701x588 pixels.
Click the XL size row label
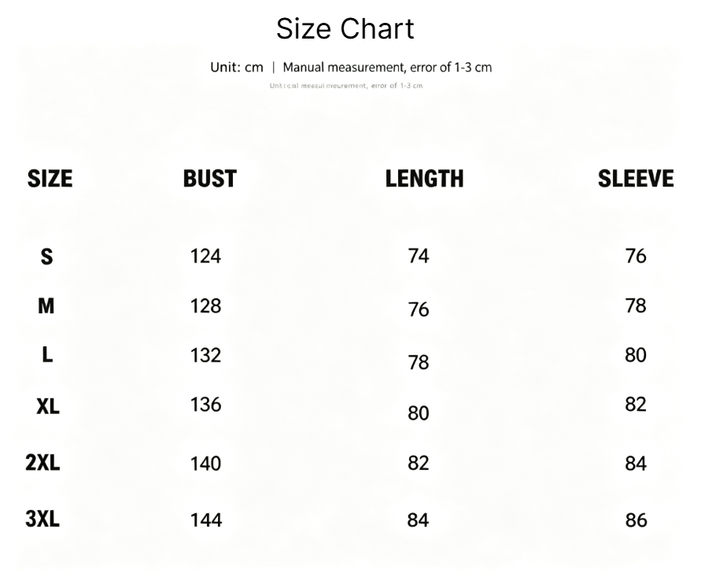tap(48, 406)
